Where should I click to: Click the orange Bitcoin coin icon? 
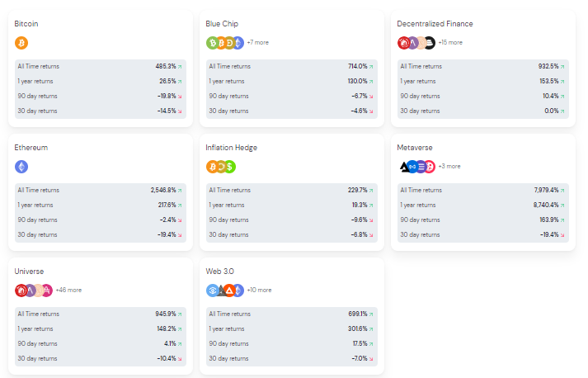(x=21, y=43)
